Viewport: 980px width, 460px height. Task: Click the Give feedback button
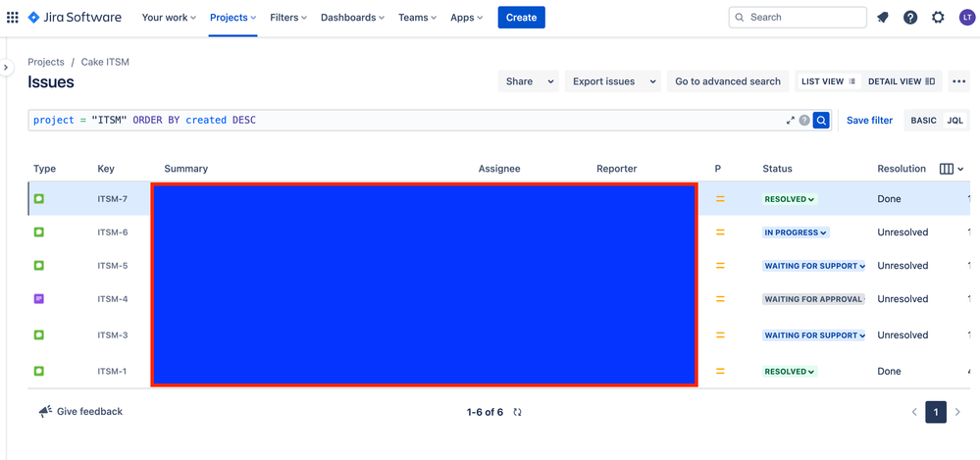[80, 411]
